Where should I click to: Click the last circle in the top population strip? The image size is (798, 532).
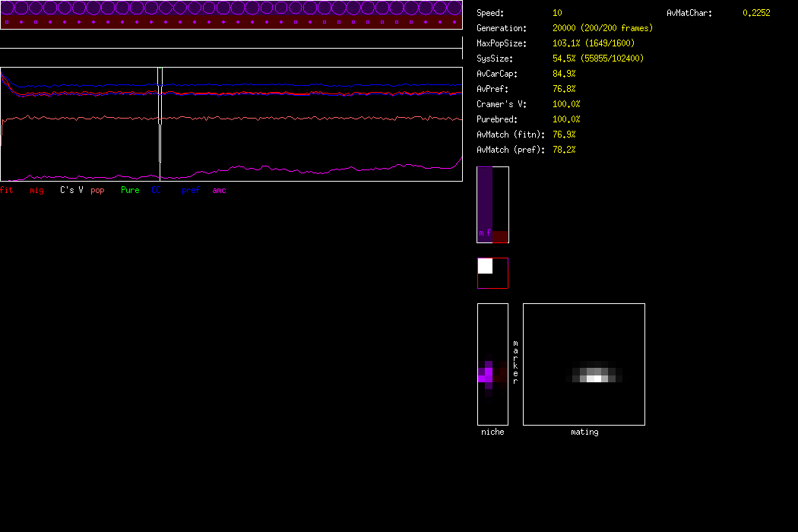coord(454,8)
